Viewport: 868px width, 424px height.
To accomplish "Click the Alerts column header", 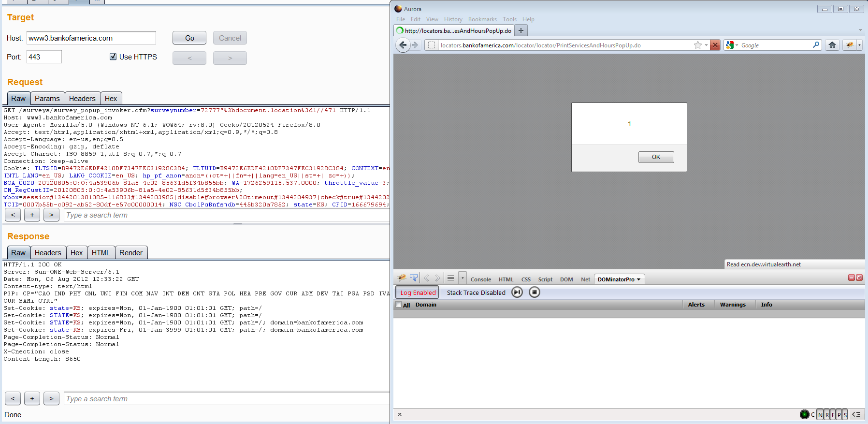I will [696, 305].
